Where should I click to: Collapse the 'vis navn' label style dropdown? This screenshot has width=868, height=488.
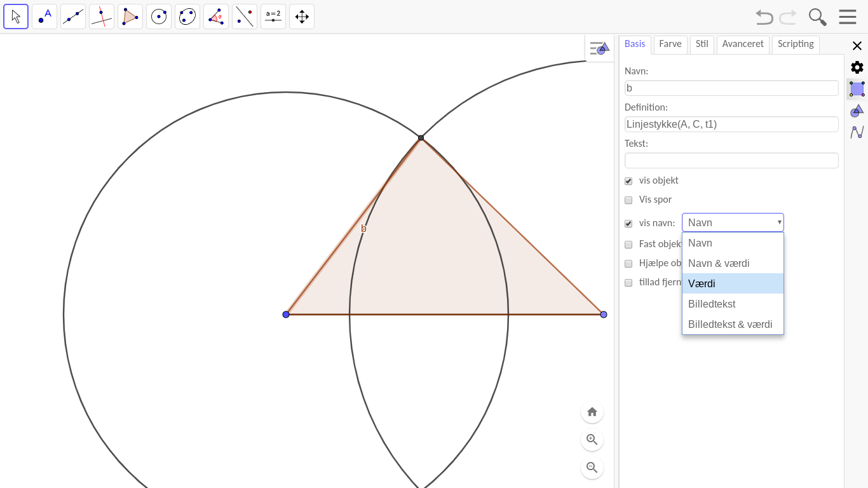[x=733, y=222]
